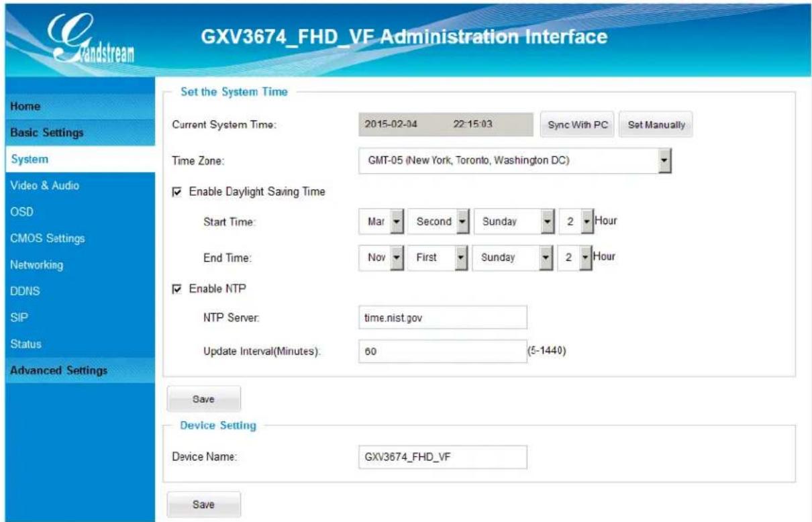Click the 'Device Setting' heading
Image resolution: width=812 pixels, height=522 pixels.
coord(221,425)
